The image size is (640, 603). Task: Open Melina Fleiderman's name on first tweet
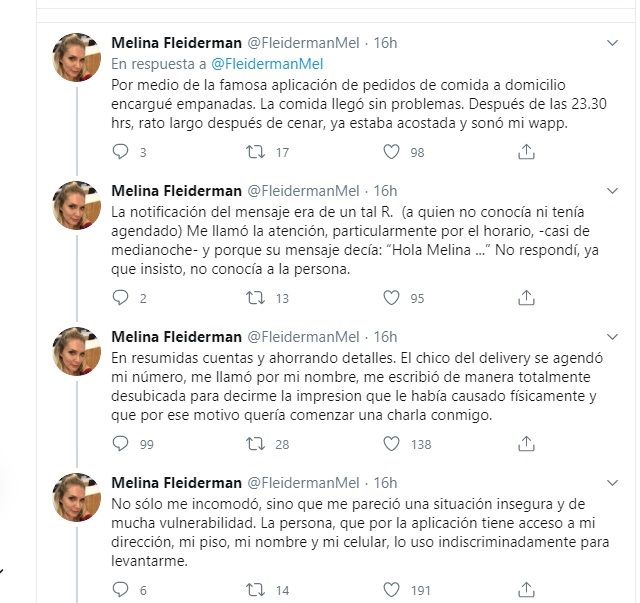174,43
